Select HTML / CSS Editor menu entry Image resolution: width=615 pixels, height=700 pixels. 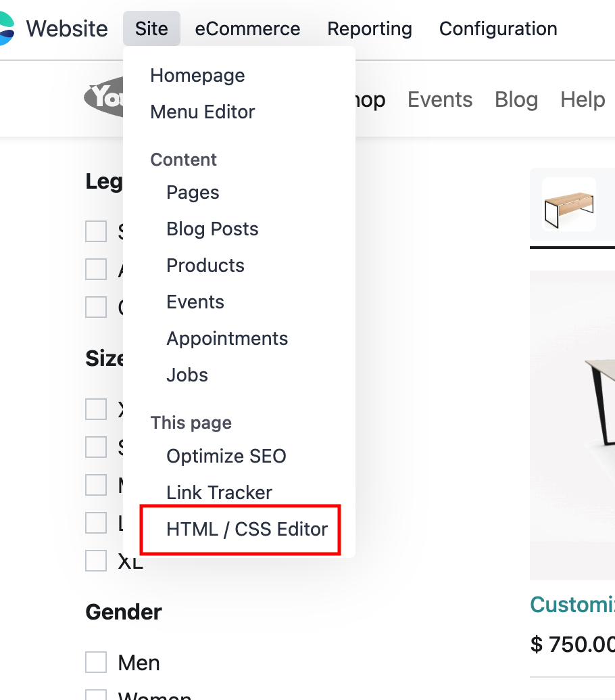247,529
